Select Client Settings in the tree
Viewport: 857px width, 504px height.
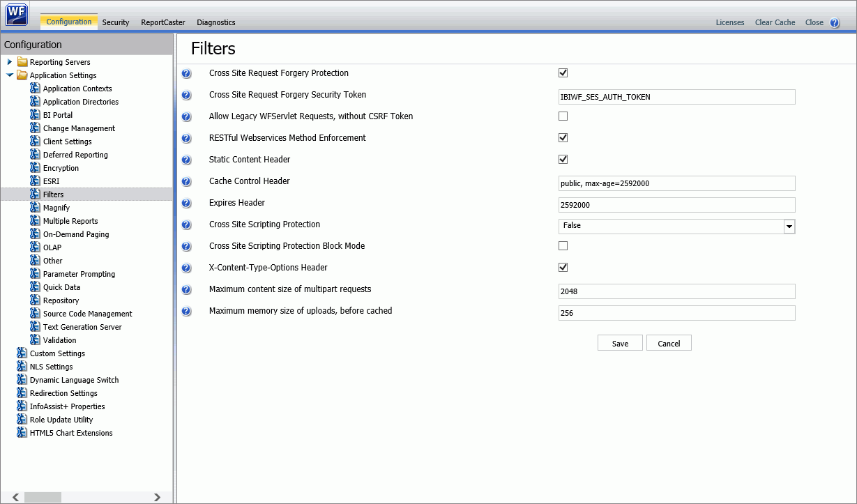pyautogui.click(x=68, y=142)
